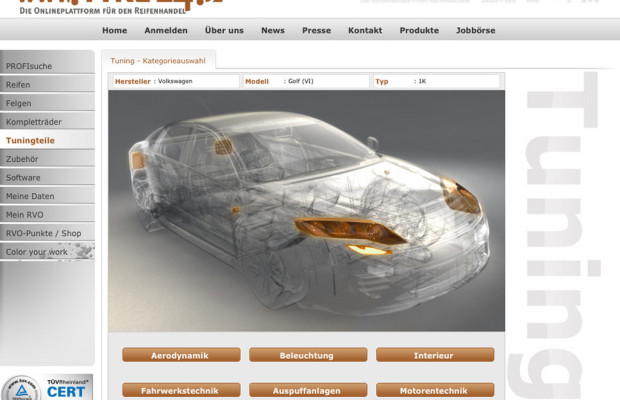Click the site logo tagline for Reifenhandel
The image size is (620, 400).
coord(102,11)
